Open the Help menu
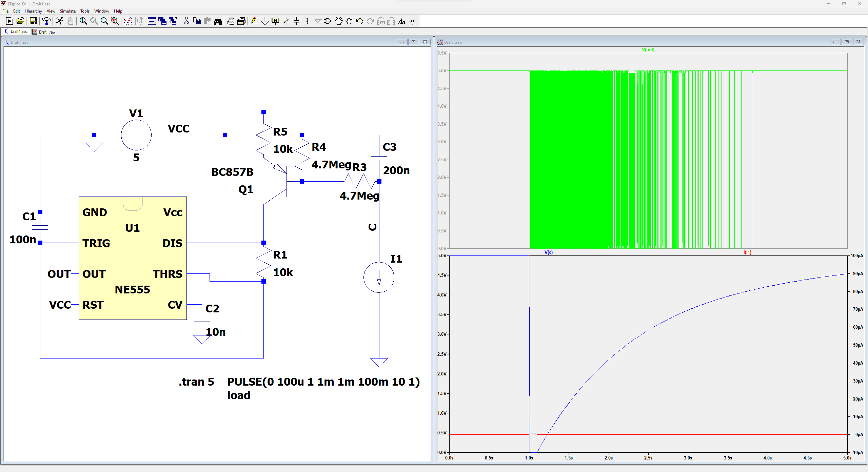 118,11
